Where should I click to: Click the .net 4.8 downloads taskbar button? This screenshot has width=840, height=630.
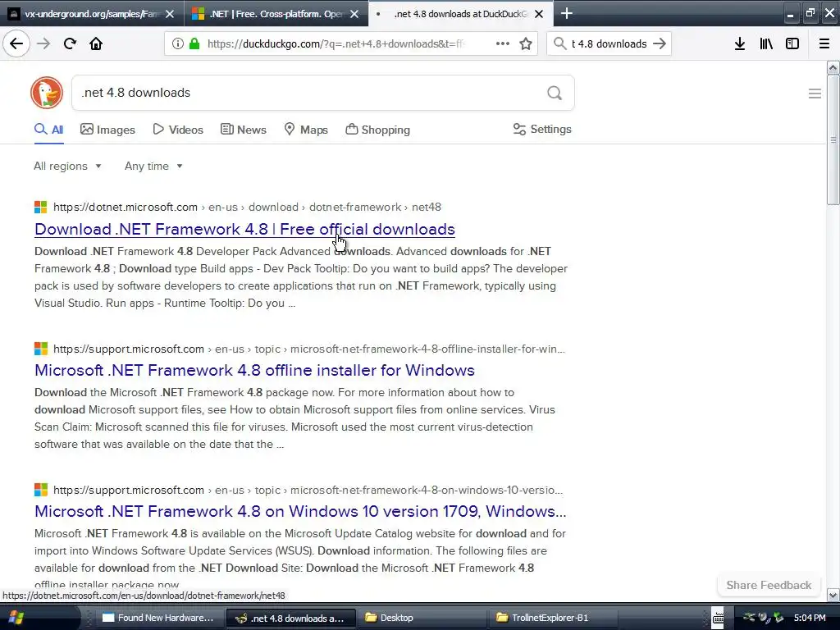(x=291, y=618)
